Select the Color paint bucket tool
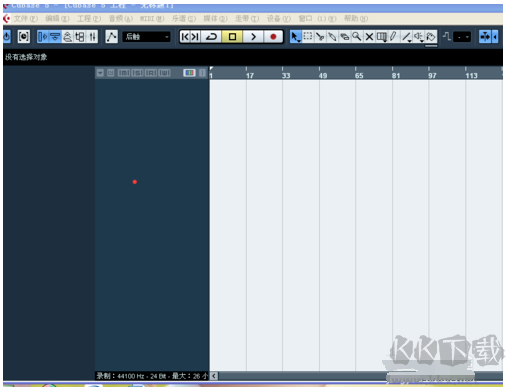Image resolution: width=506 pixels, height=387 pixels. pos(431,36)
